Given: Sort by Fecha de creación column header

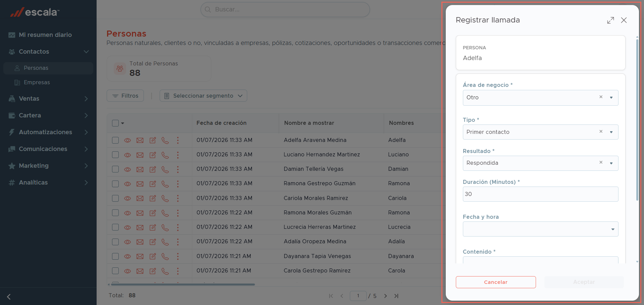Looking at the screenshot, I should [x=221, y=123].
